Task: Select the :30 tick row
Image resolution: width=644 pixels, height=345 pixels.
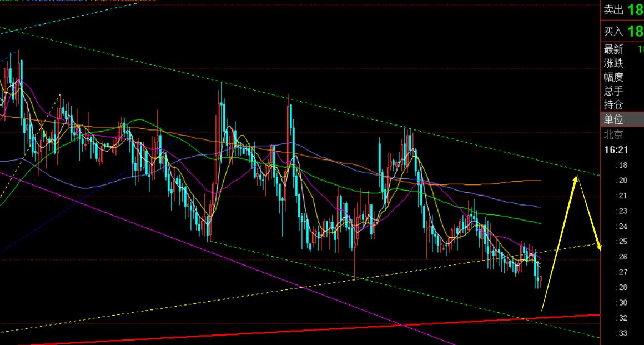Action: 622,303
